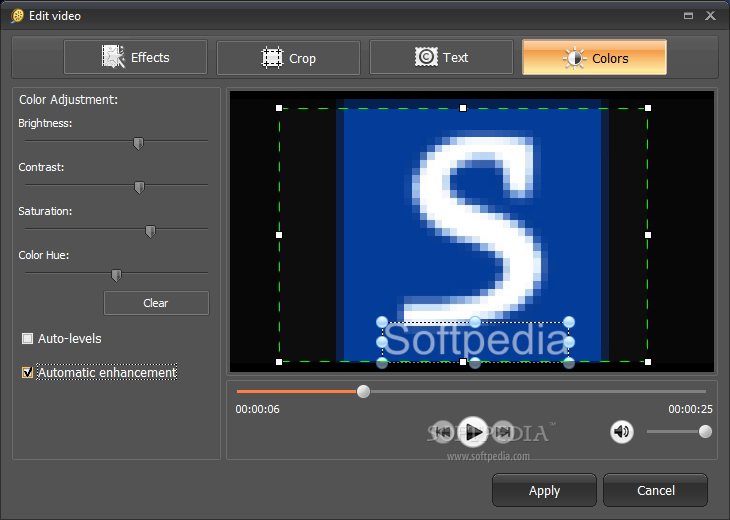This screenshot has width=730, height=520.
Task: Play the video preview
Action: click(473, 432)
